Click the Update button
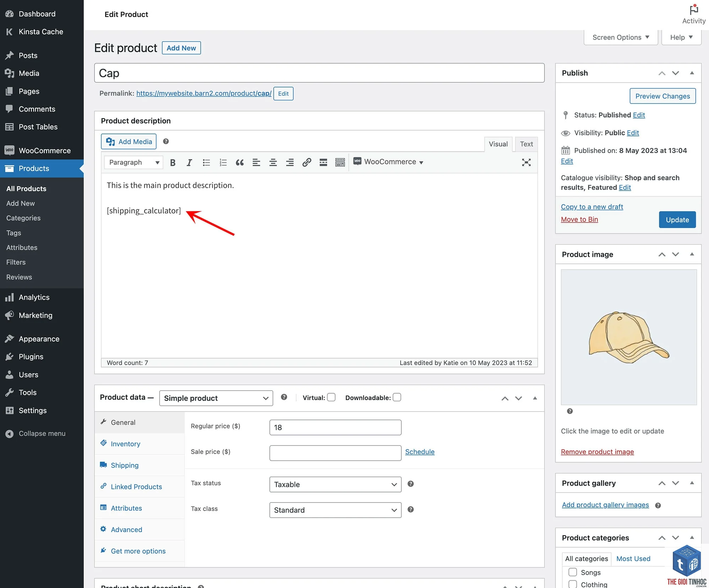 (677, 220)
